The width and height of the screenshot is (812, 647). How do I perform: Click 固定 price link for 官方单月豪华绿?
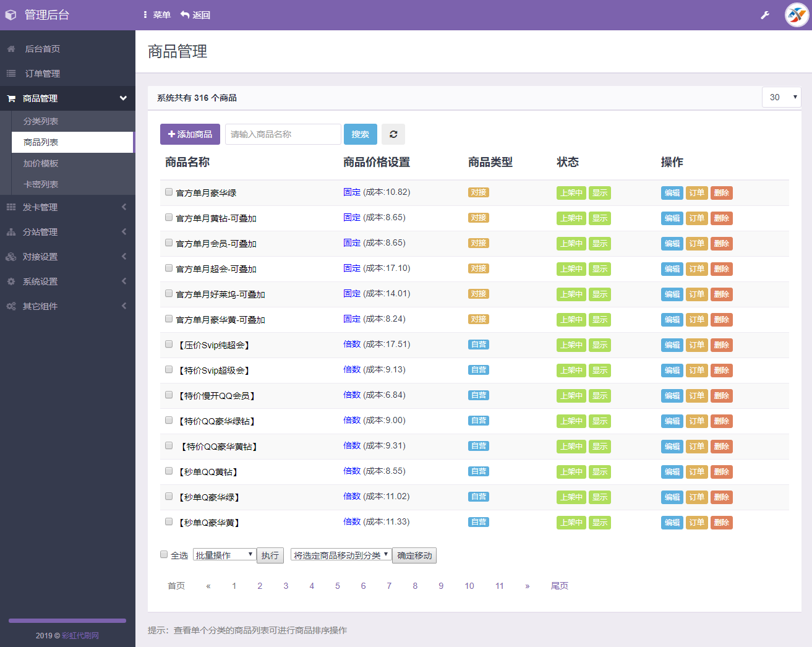352,192
